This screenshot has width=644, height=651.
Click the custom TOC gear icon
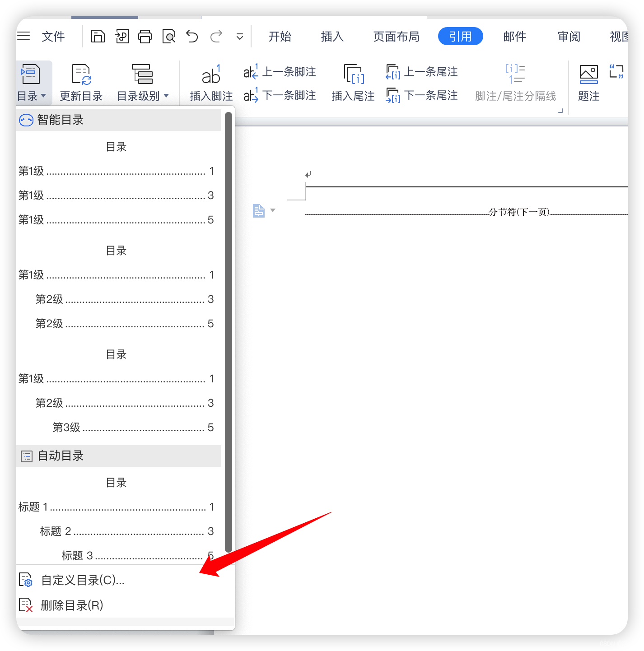(26, 580)
